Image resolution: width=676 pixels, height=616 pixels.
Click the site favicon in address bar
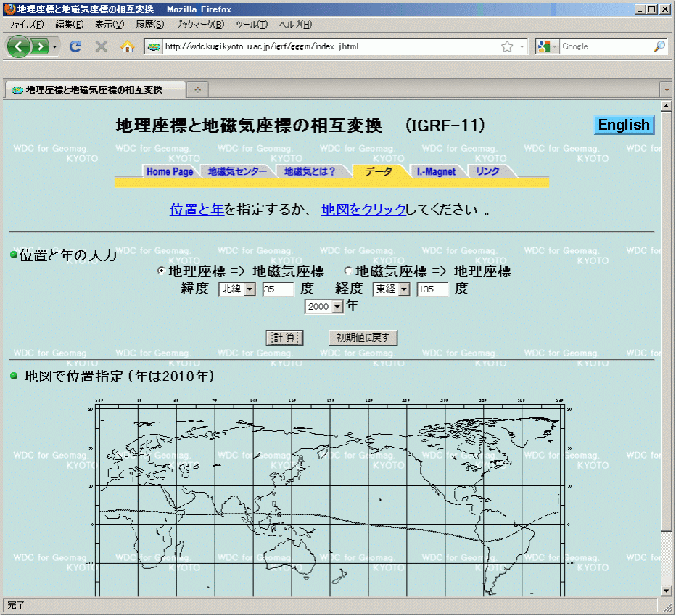point(154,46)
